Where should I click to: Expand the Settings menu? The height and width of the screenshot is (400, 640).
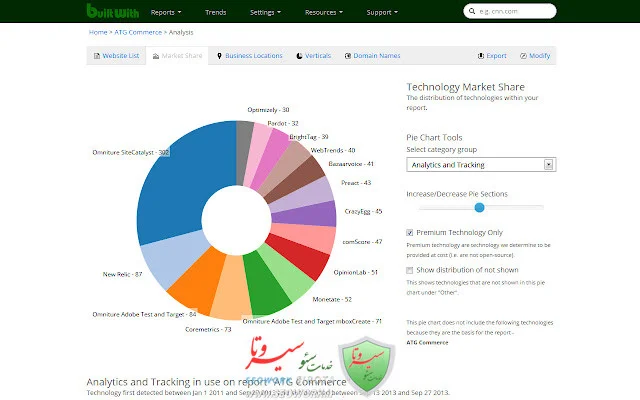[265, 13]
